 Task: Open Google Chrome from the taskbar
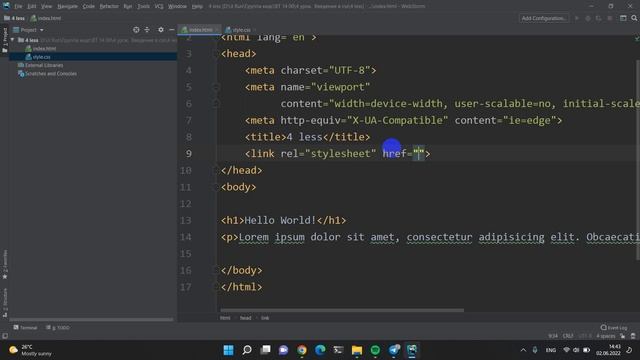coord(302,350)
